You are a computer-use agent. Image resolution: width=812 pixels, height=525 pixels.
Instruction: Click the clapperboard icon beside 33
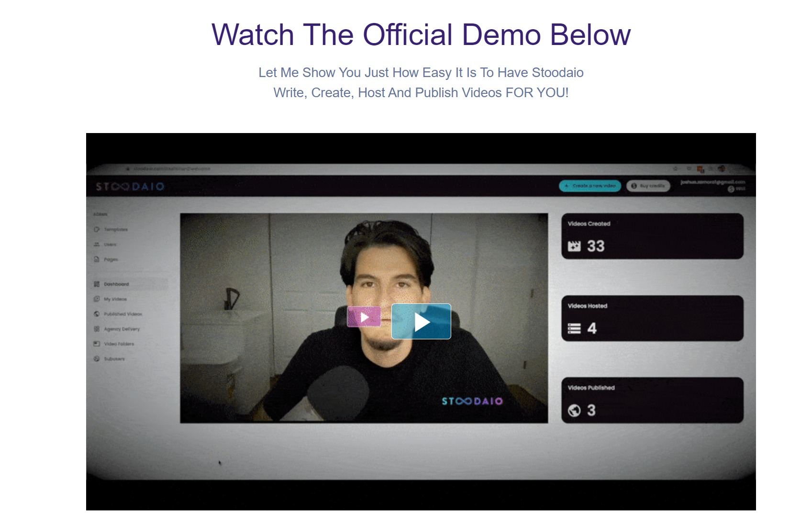click(x=574, y=246)
